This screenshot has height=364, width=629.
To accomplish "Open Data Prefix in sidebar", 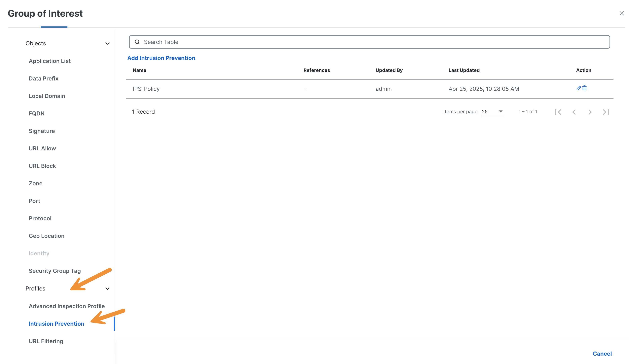I will [43, 78].
